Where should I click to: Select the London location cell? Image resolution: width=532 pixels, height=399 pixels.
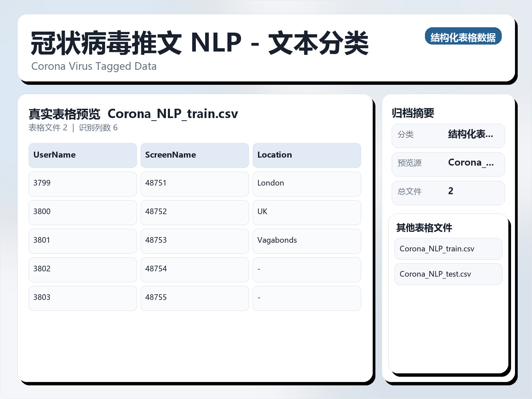click(x=307, y=184)
